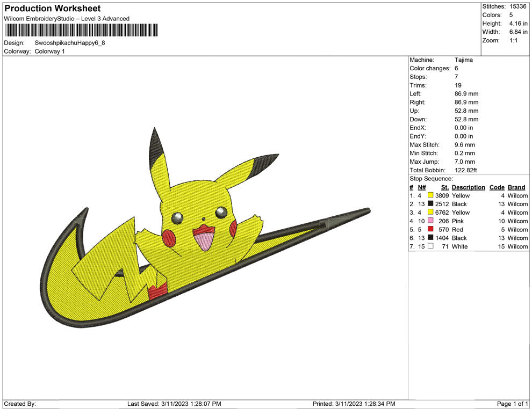Click the design name 'SwooshpikachuHappy6_8'
Image resolution: width=532 pixels, height=409 pixels.
[70, 43]
